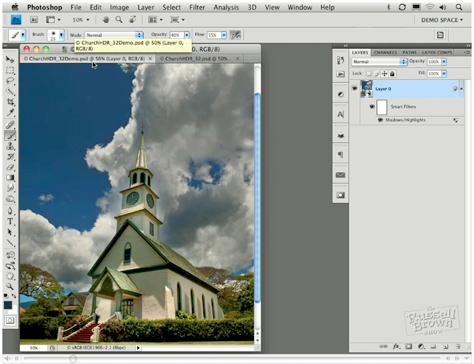Select the Pen tool

pyautogui.click(x=10, y=211)
